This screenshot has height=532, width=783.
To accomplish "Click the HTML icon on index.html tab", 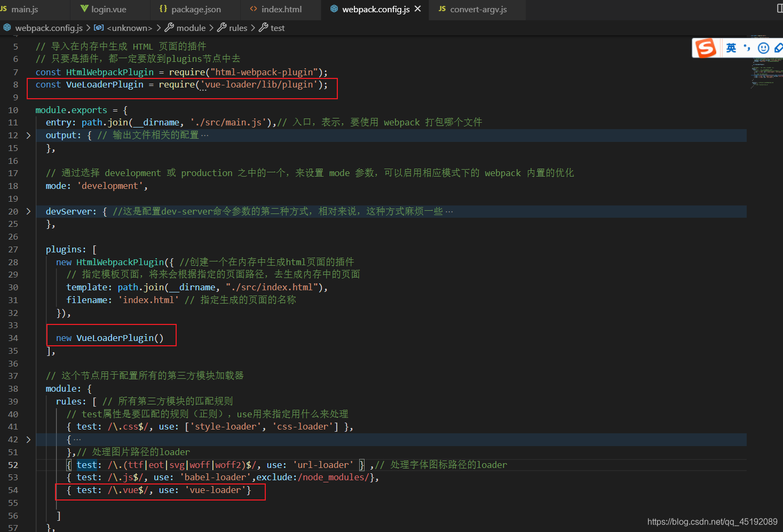I will (x=254, y=9).
